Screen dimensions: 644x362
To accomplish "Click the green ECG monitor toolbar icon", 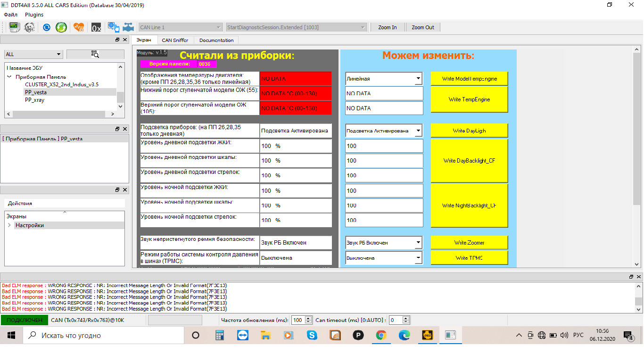I will (x=14, y=27).
